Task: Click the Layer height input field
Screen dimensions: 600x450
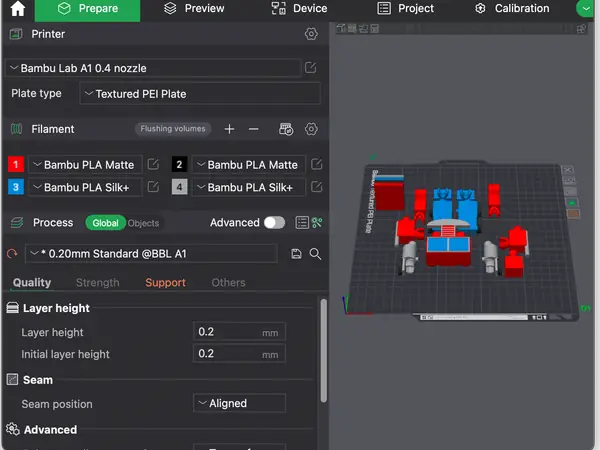Action: [239, 332]
